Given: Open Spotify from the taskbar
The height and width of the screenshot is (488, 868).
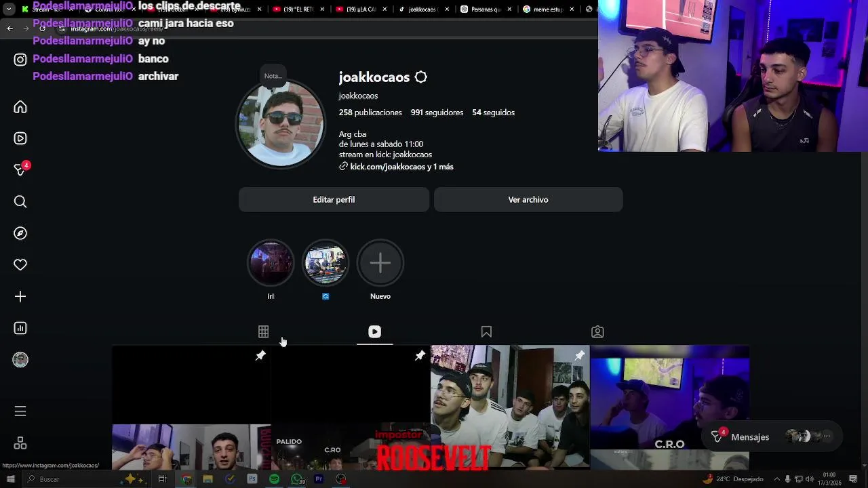Looking at the screenshot, I should [274, 479].
